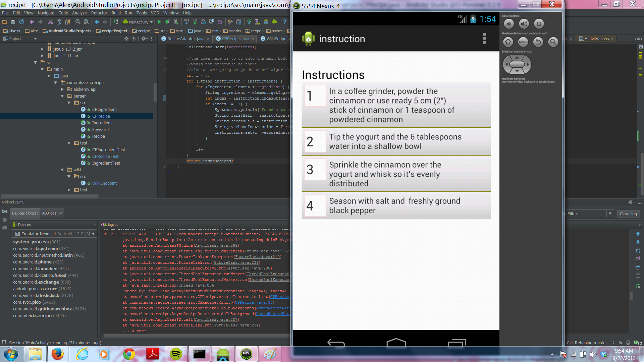Click Synchronize icon in main toolbar
Screen dimensions: 644x362
coord(21,22)
